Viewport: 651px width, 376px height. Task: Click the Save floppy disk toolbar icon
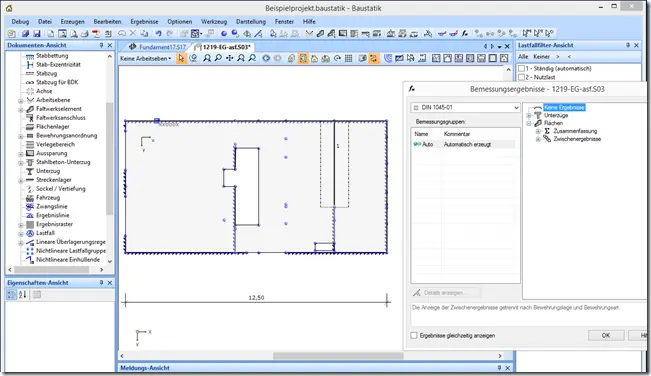[37, 34]
